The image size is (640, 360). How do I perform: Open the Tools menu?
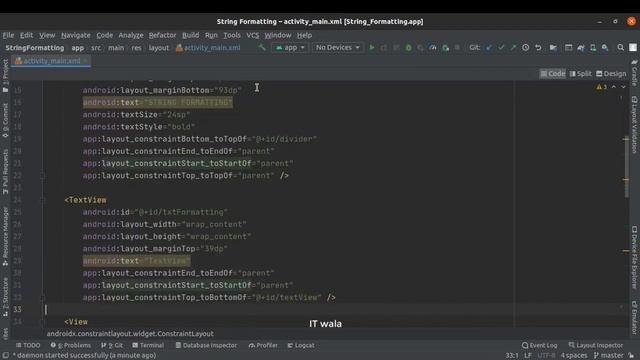click(231, 35)
